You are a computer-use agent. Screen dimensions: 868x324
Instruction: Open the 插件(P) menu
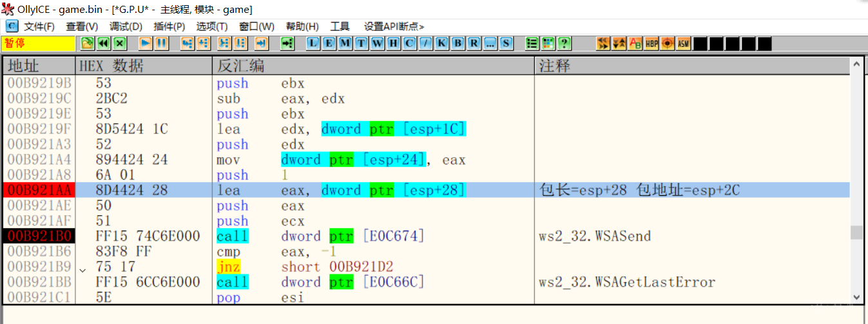point(169,26)
